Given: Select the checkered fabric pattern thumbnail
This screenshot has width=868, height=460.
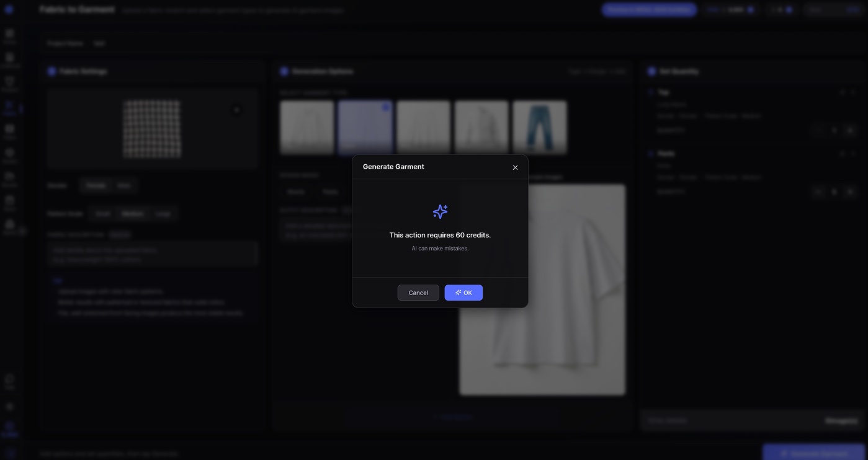Looking at the screenshot, I should pyautogui.click(x=152, y=129).
